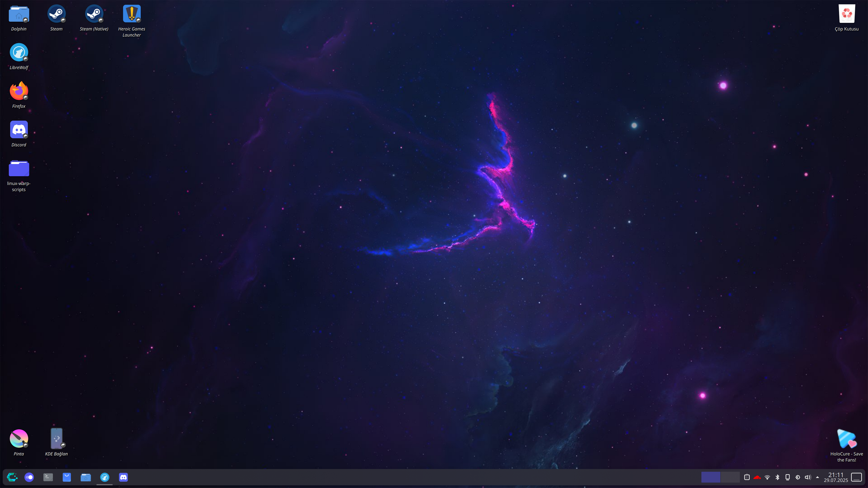
Task: Open System Settings toggle icon in taskbar
Action: pos(29,477)
